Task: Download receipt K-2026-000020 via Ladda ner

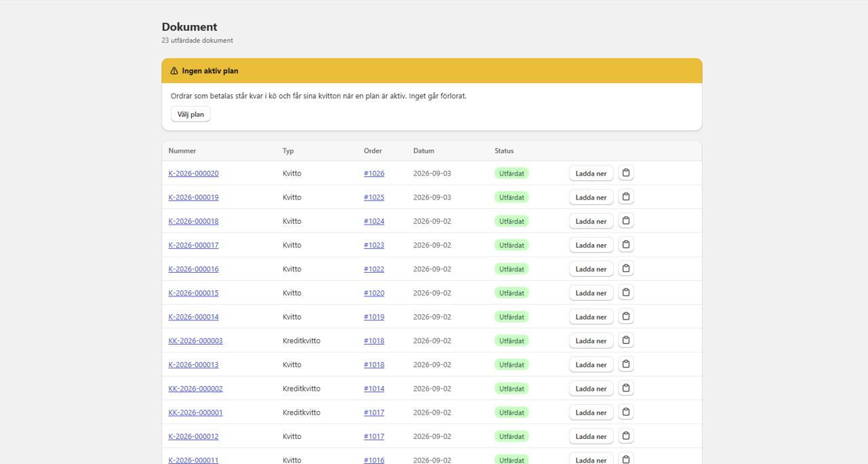Action: pyautogui.click(x=591, y=173)
